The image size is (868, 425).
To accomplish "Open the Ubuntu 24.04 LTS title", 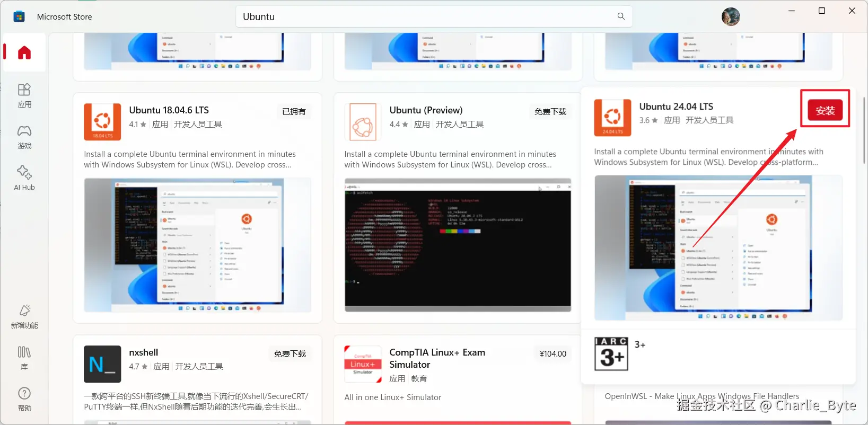I will click(676, 107).
